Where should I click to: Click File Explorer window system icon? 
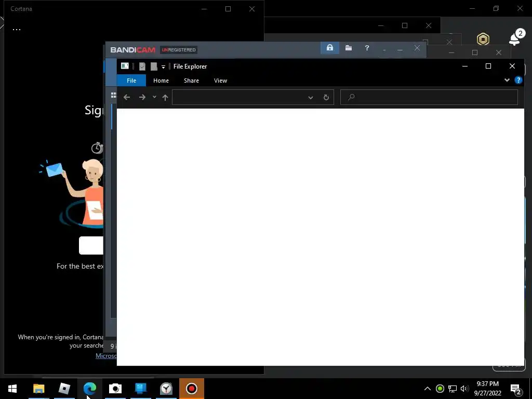pyautogui.click(x=125, y=66)
